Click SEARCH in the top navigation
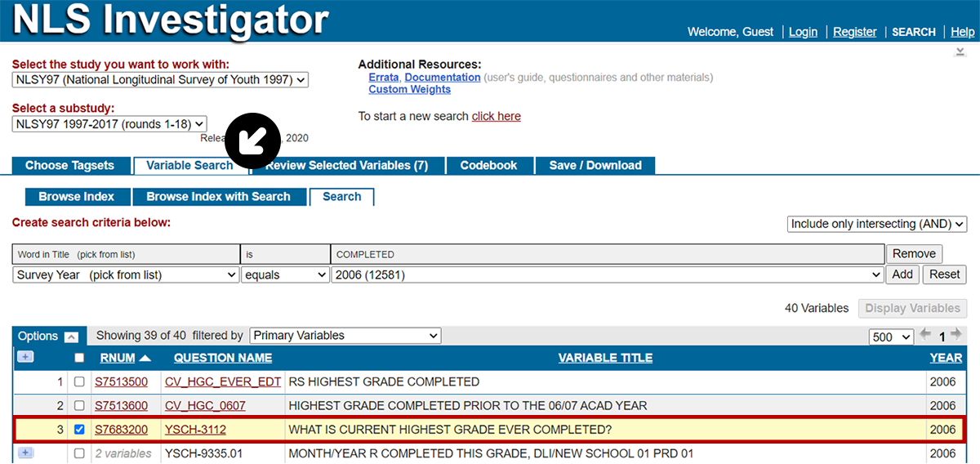This screenshot has width=980, height=464. pos(914,32)
